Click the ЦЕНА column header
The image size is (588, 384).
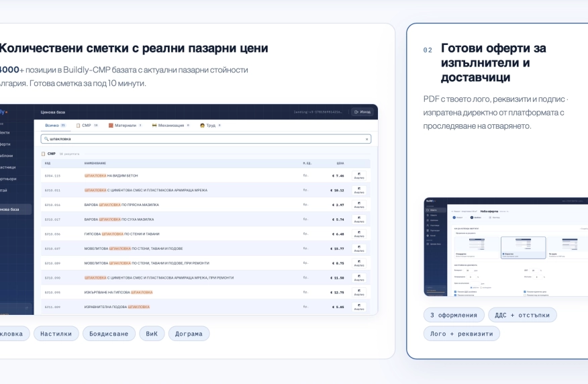coord(340,163)
